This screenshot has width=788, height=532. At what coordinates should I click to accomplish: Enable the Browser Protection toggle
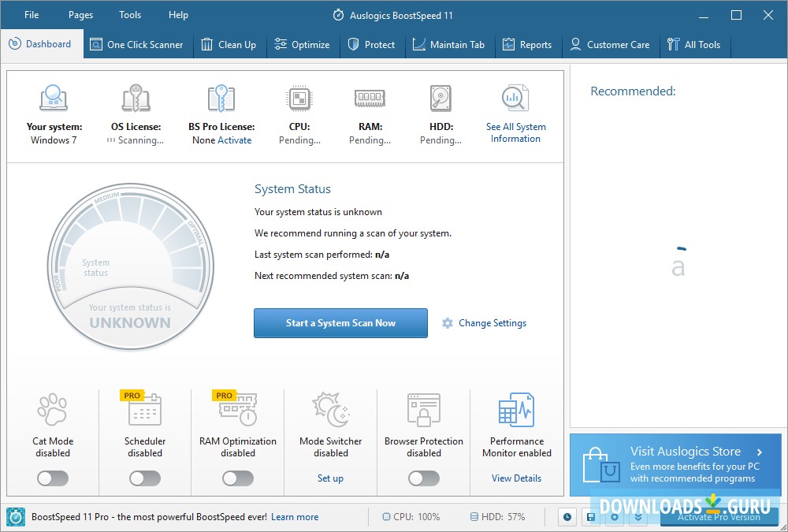click(x=424, y=478)
